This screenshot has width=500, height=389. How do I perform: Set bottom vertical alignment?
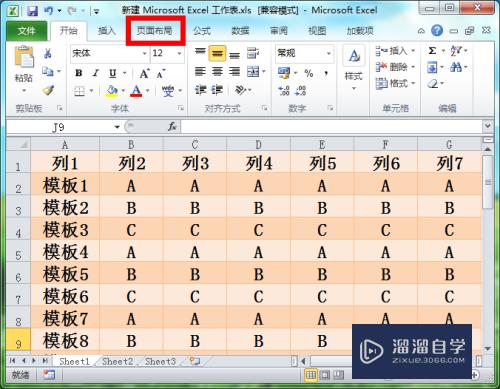[235, 55]
